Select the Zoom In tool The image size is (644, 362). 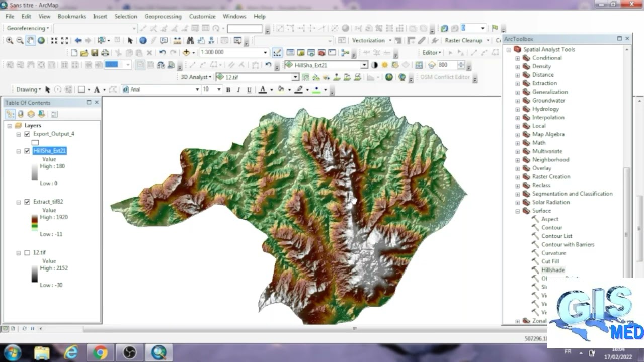(x=10, y=41)
